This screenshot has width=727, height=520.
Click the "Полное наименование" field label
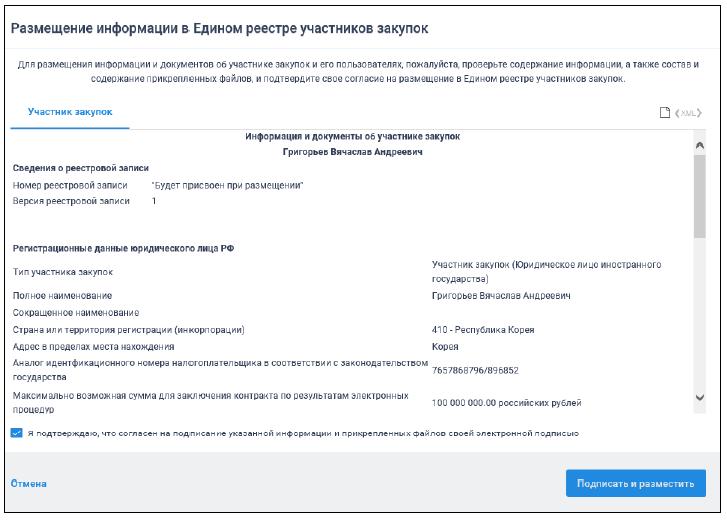(62, 296)
